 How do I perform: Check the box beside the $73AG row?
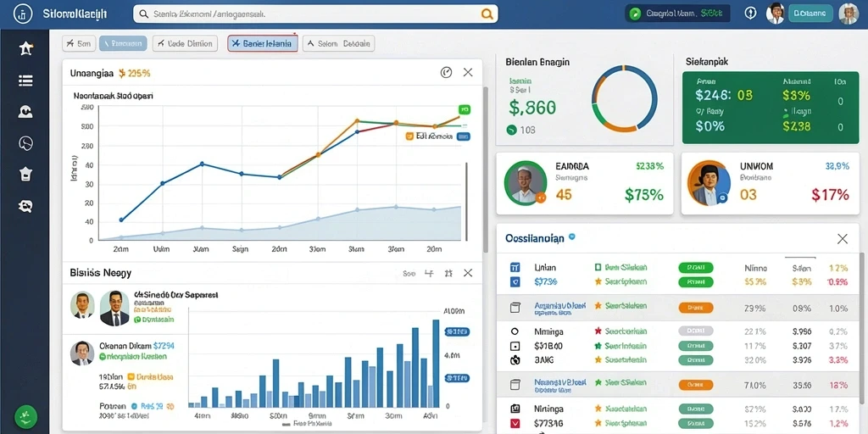[515, 424]
